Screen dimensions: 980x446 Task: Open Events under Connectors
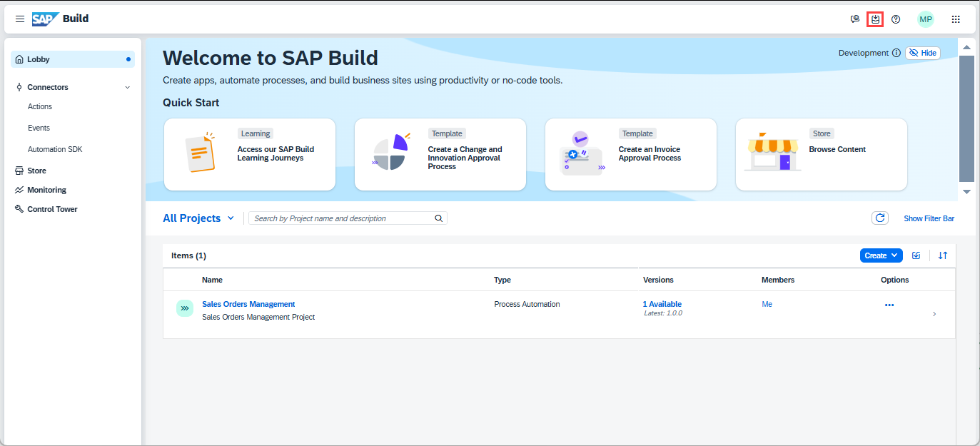pos(39,128)
